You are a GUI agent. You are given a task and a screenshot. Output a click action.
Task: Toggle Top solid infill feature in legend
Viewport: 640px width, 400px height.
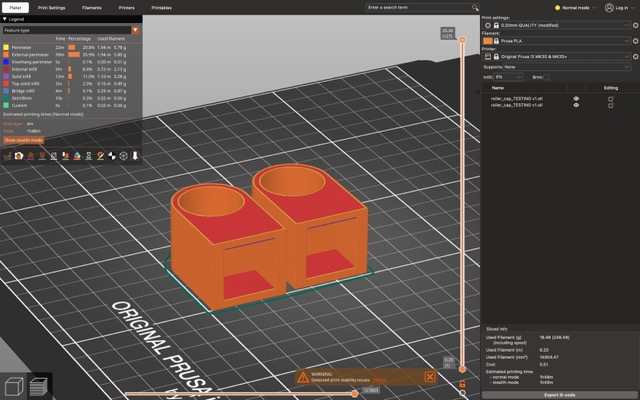coord(65,84)
